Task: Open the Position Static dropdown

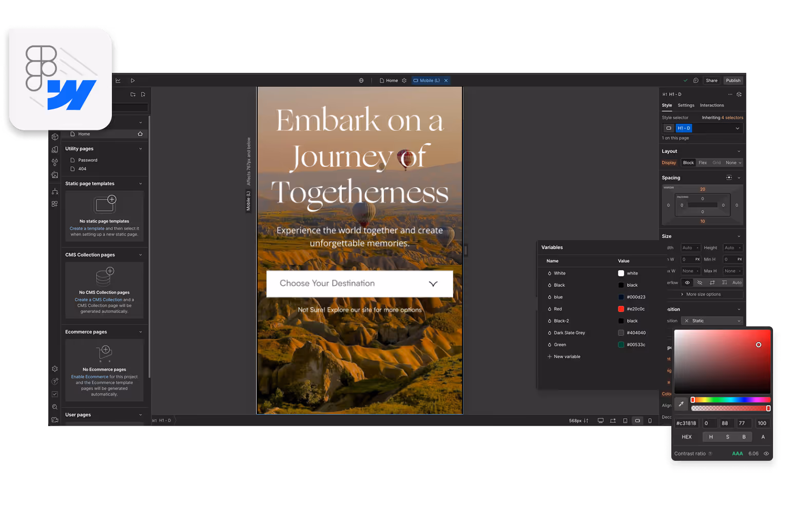Action: [x=712, y=321]
